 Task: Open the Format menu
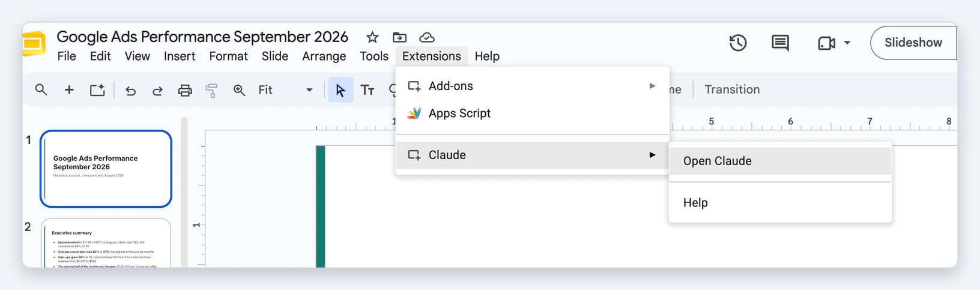pyautogui.click(x=228, y=56)
